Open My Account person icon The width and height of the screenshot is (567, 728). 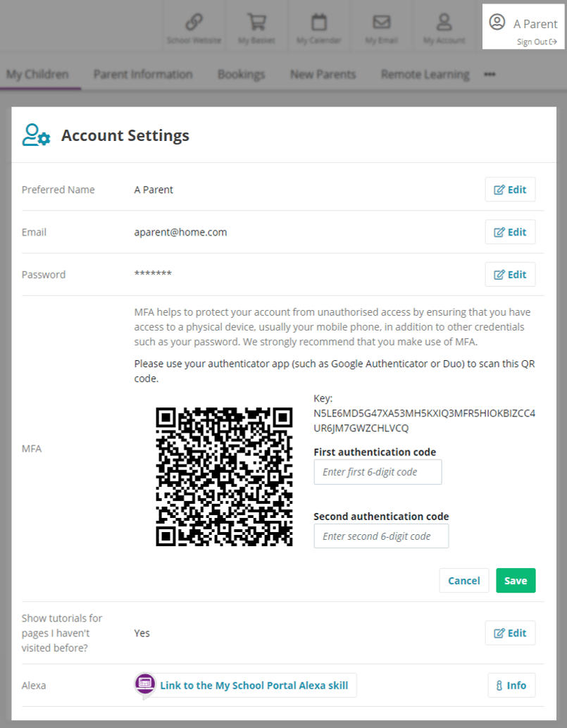(444, 23)
